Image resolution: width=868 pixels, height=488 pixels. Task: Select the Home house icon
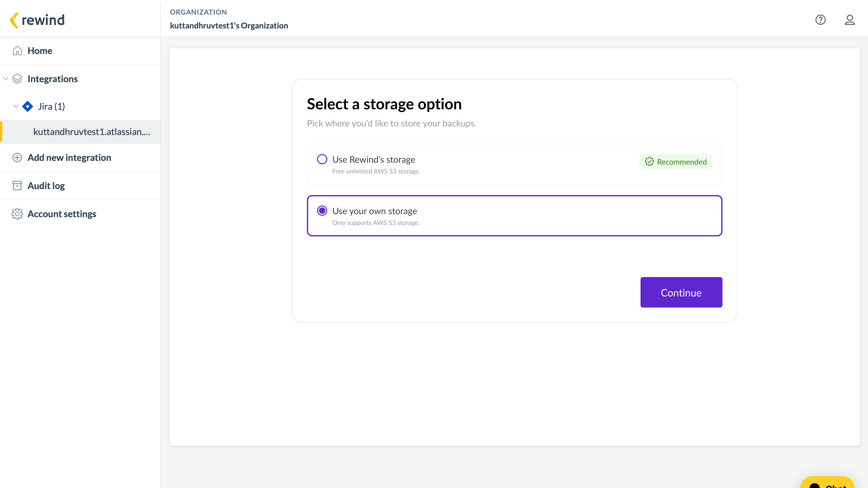(x=17, y=51)
